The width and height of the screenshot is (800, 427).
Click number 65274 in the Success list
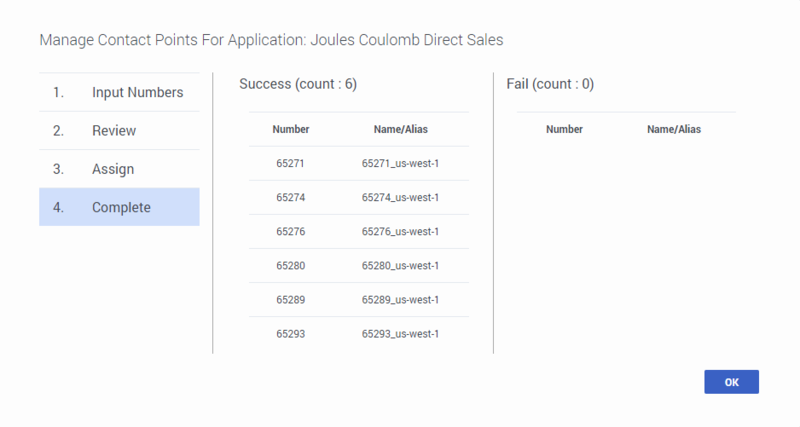(291, 198)
